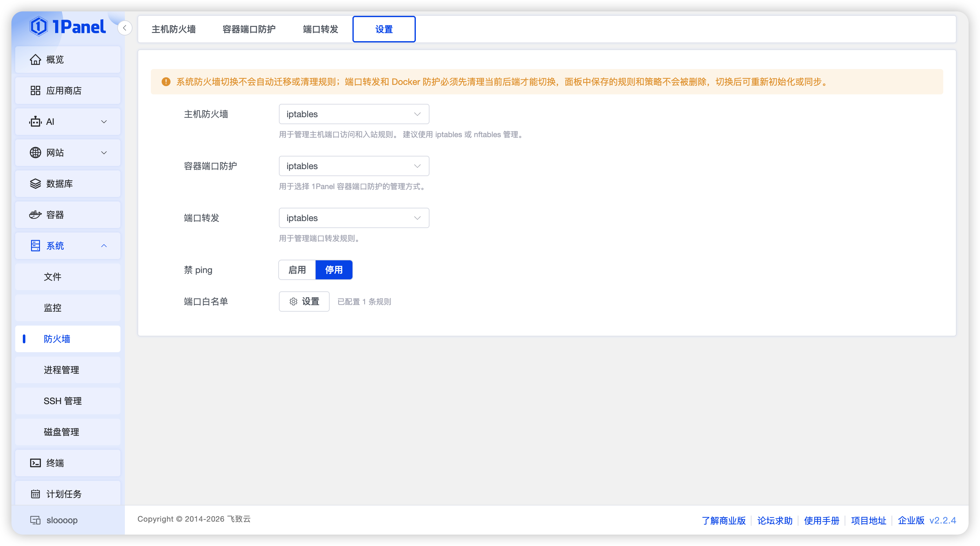The height and width of the screenshot is (546, 980).
Task: Collapse the sidebar with the arrow button
Action: click(x=125, y=28)
